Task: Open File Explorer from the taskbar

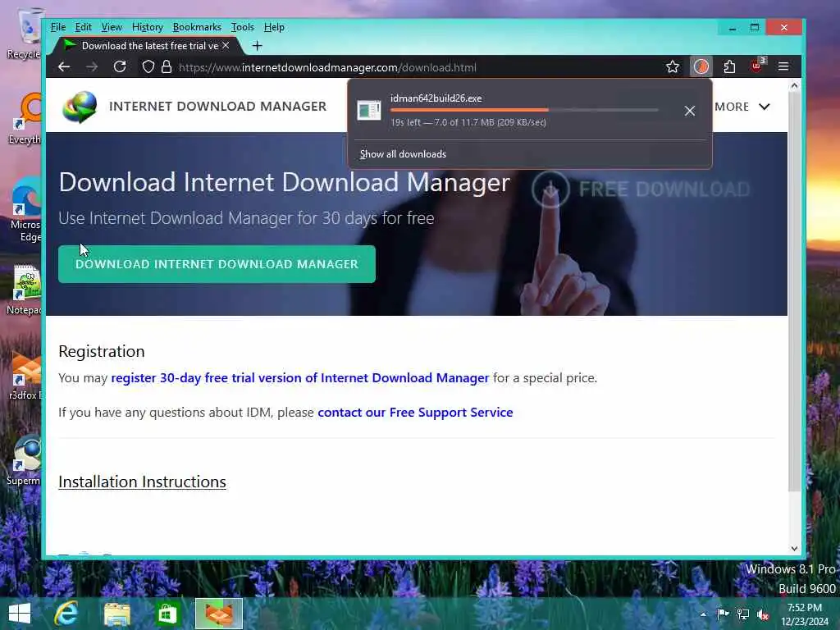Action: pos(117,614)
